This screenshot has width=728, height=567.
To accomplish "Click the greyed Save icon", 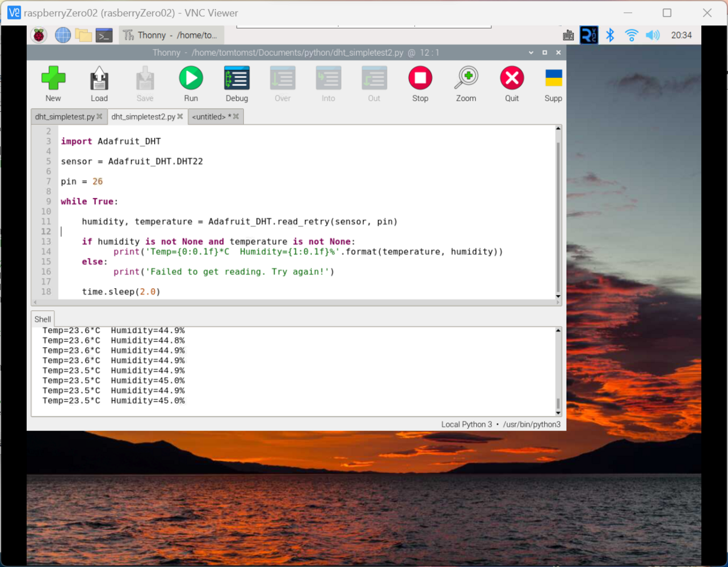I will point(145,78).
